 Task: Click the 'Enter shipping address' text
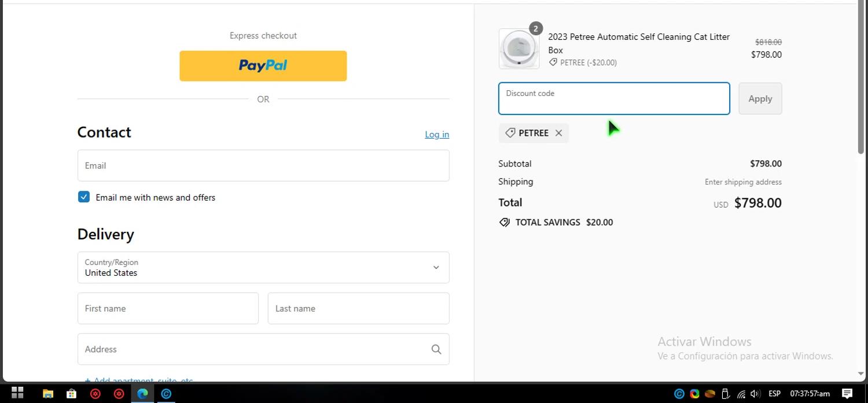743,182
